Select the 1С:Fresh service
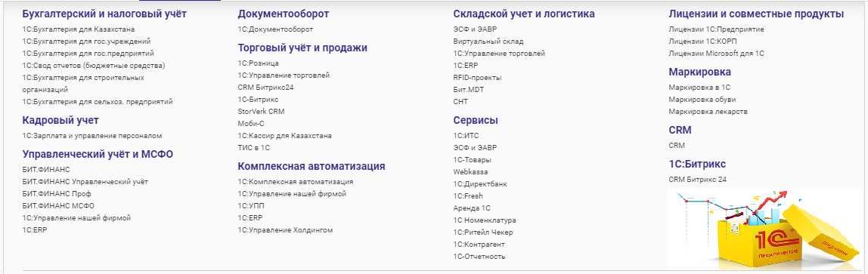The width and height of the screenshot is (868, 274). 468,196
